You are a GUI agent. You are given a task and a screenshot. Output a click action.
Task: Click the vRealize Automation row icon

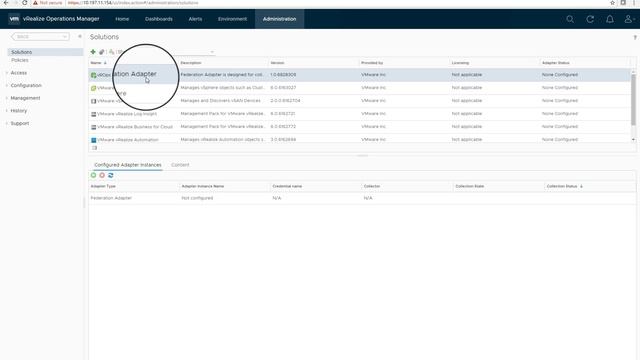93,140
